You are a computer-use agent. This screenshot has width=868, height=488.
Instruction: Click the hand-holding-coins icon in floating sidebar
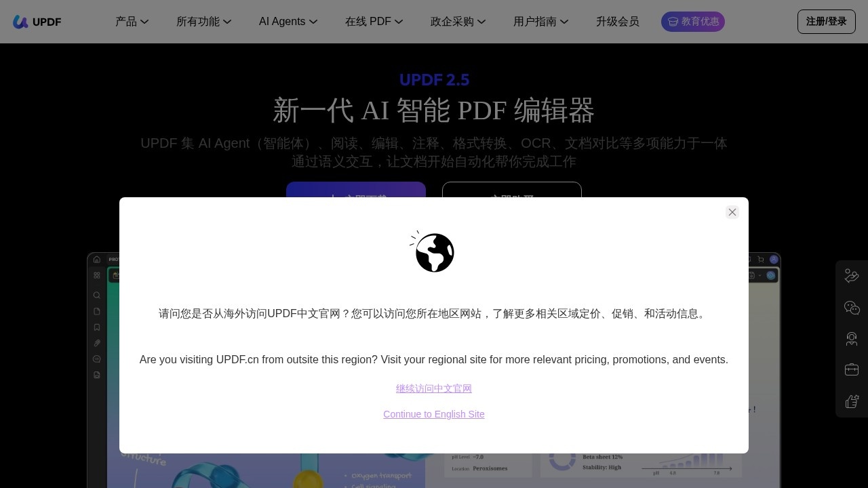(852, 276)
